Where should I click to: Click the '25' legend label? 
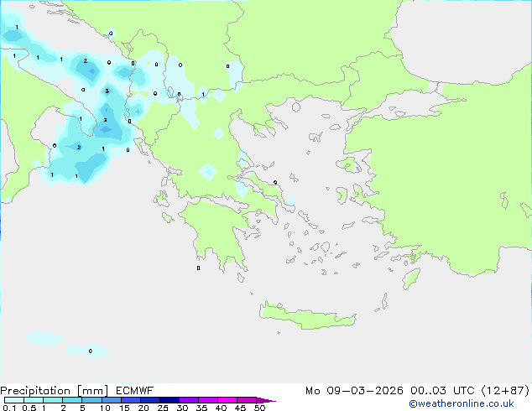pyautogui.click(x=163, y=408)
